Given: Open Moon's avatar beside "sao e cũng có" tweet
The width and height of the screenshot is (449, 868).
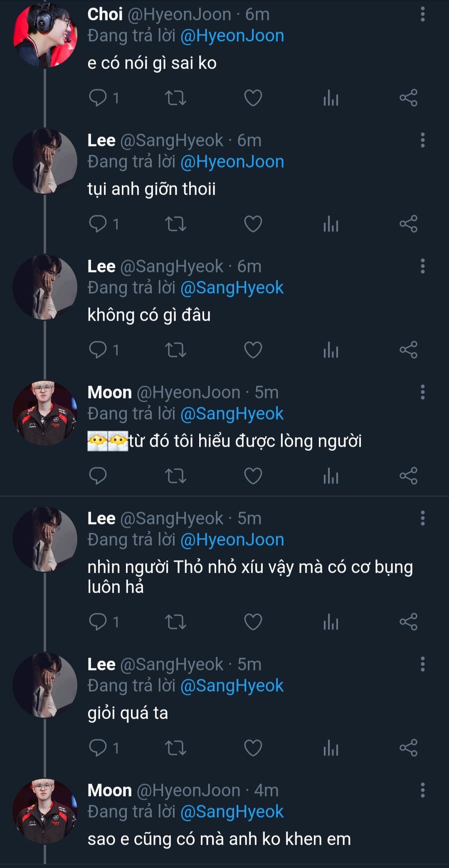Looking at the screenshot, I should pos(45,811).
